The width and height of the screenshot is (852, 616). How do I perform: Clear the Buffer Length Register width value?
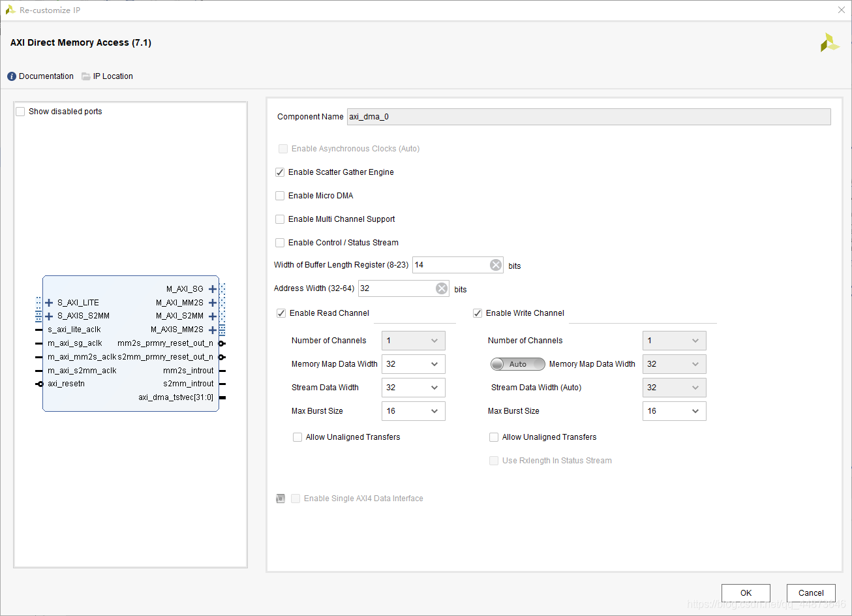496,265
